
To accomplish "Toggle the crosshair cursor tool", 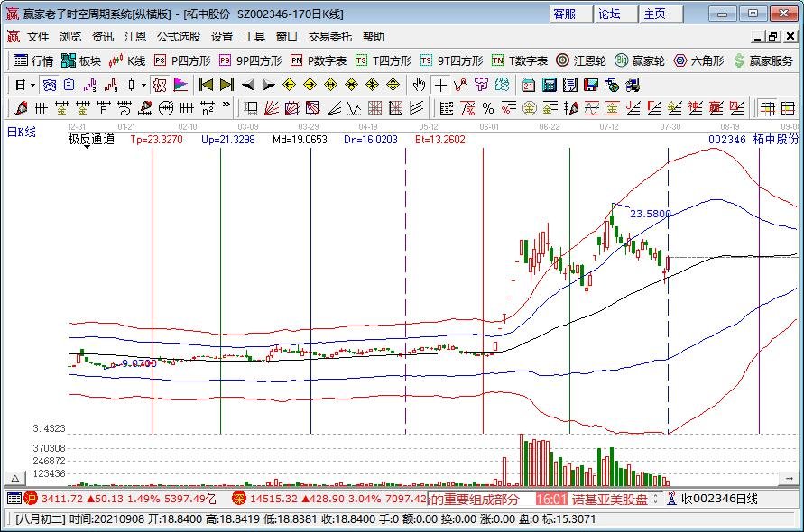I will click(x=439, y=85).
